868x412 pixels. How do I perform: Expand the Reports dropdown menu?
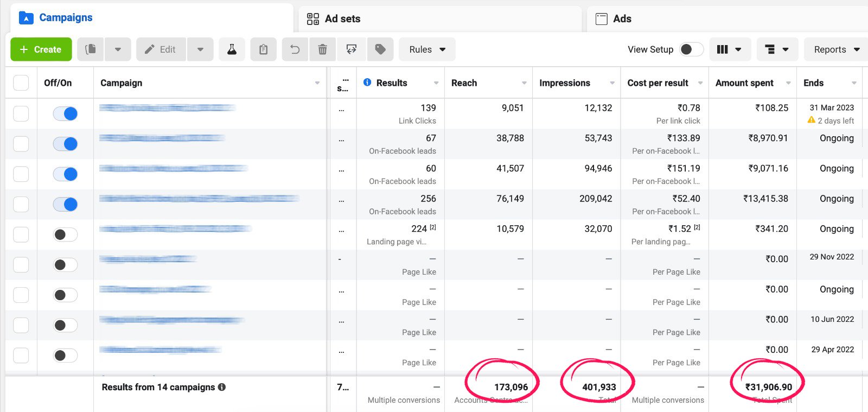pyautogui.click(x=836, y=49)
